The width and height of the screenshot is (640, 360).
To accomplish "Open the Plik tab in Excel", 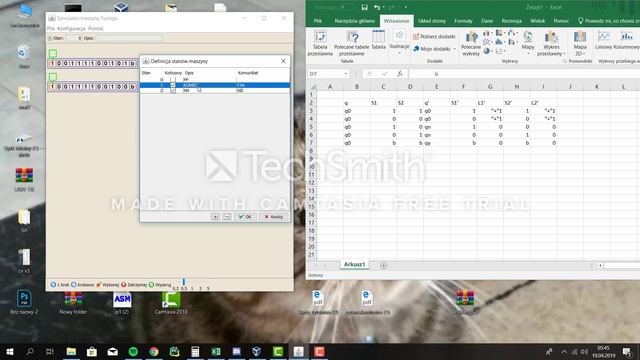I will [x=318, y=21].
